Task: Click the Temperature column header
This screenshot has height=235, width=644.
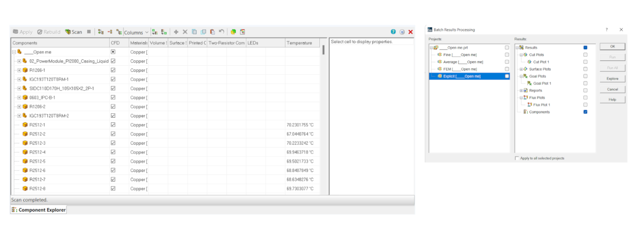Action: coord(299,43)
